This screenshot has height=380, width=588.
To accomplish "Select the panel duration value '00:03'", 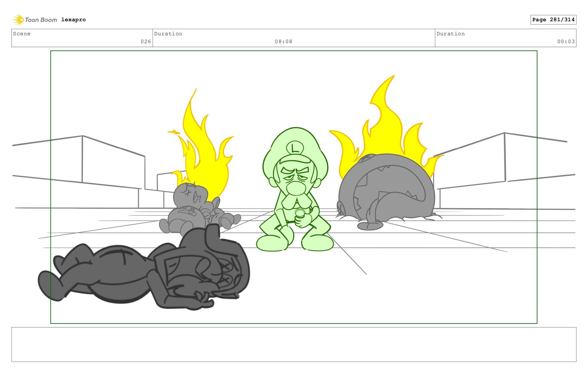I will (566, 41).
